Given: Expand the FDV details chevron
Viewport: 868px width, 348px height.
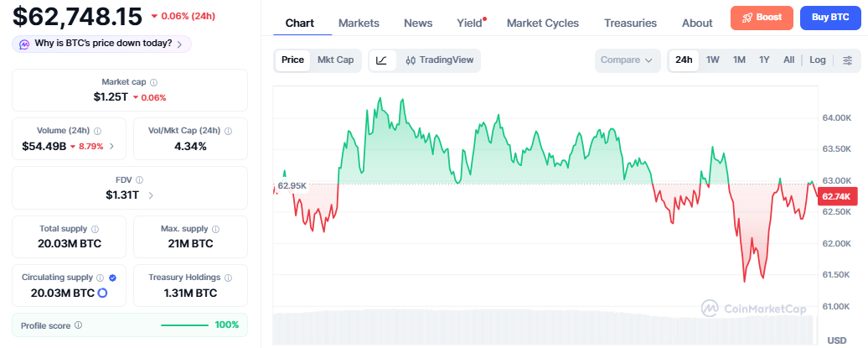Looking at the screenshot, I should (151, 195).
